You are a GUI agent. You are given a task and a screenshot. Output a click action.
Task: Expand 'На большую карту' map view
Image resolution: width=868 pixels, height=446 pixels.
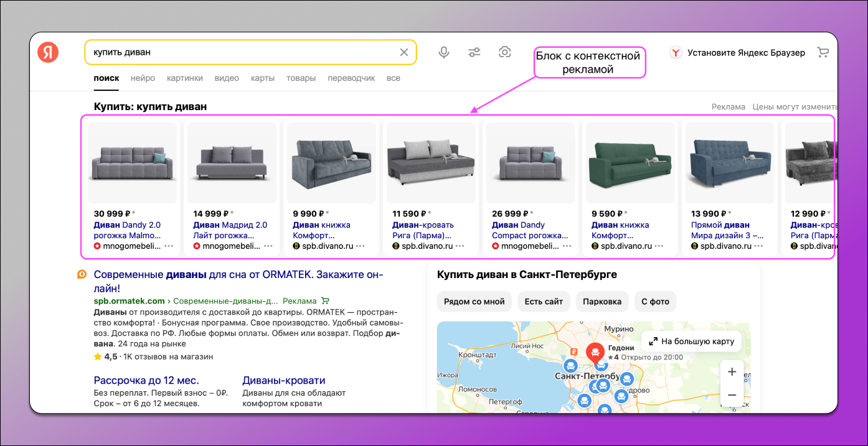(x=691, y=341)
